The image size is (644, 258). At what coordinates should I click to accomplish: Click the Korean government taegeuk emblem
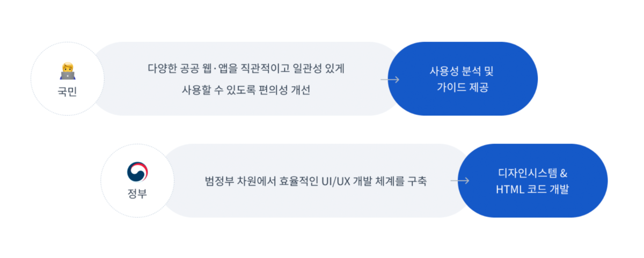pyautogui.click(x=137, y=172)
